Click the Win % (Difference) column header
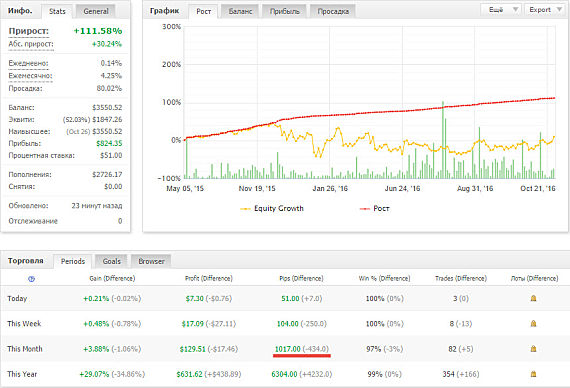 click(x=384, y=279)
